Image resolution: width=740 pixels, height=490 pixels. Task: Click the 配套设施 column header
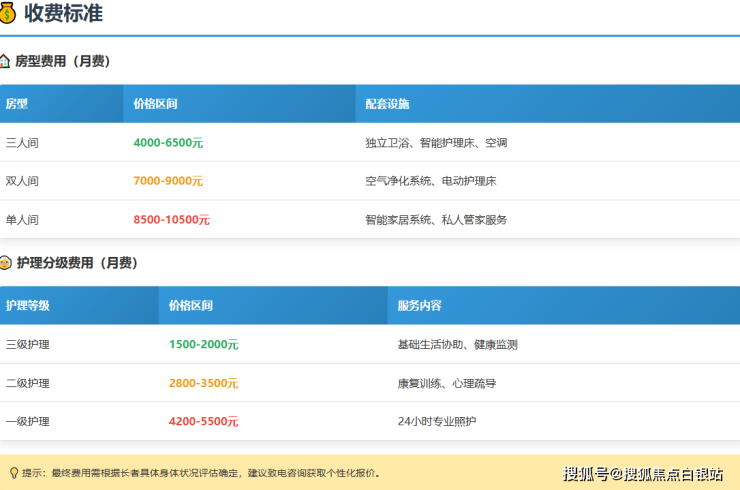click(387, 104)
